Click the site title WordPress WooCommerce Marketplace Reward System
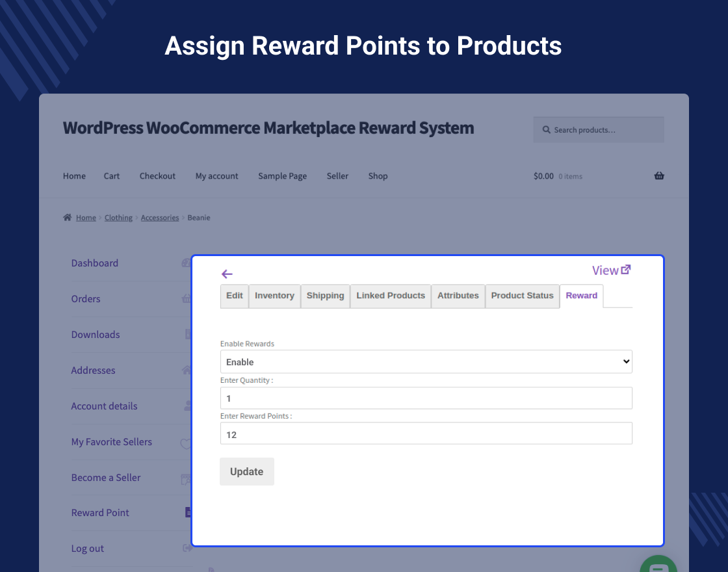The width and height of the screenshot is (728, 572). [268, 127]
